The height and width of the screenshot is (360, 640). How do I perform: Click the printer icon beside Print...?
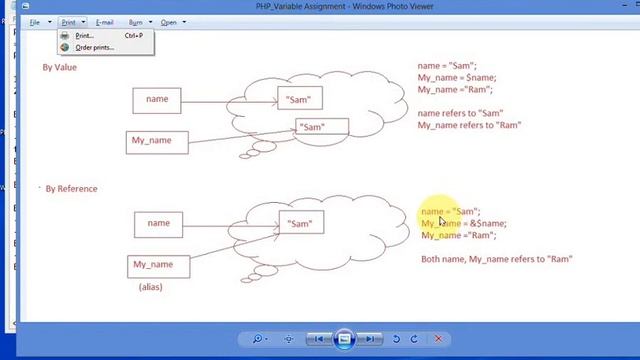click(x=65, y=36)
